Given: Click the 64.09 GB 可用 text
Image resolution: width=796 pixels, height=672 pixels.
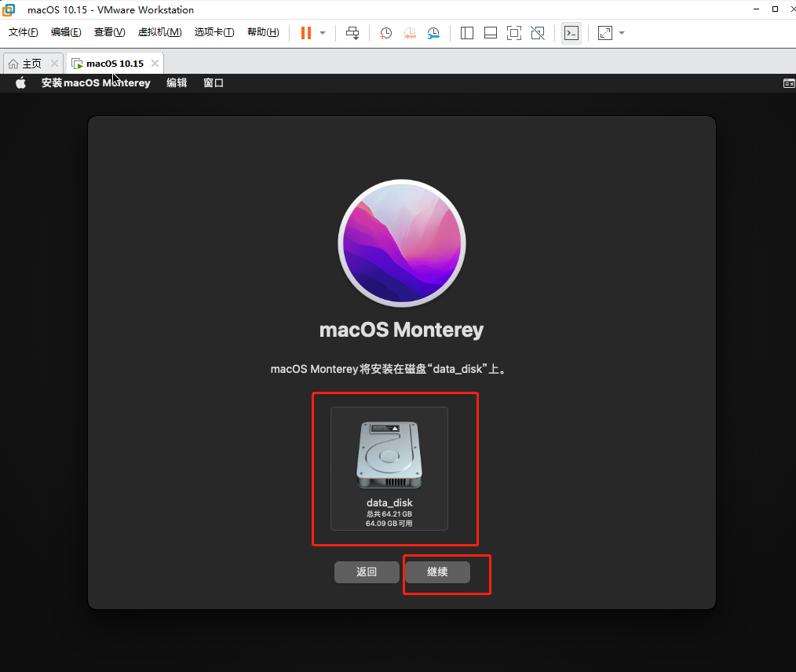Looking at the screenshot, I should tap(389, 524).
